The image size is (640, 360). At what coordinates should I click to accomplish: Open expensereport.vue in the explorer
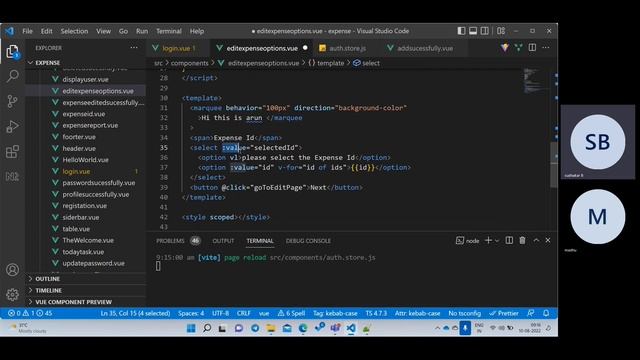(90, 125)
